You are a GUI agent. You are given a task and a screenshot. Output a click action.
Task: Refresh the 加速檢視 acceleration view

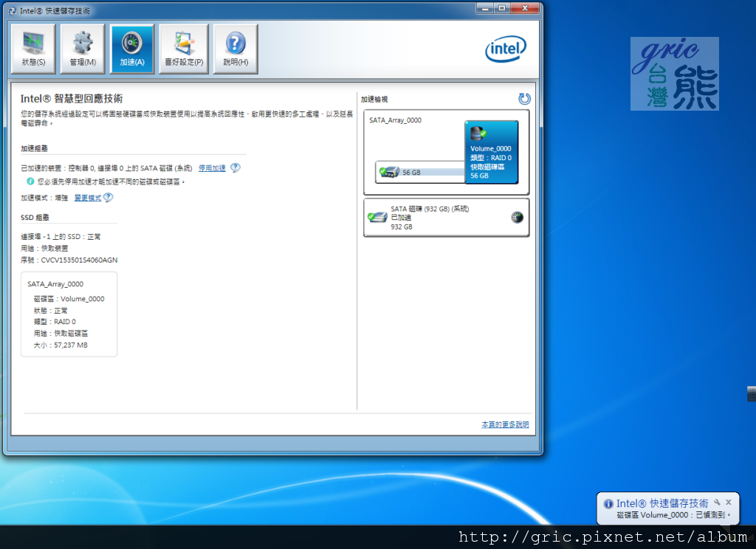[524, 99]
